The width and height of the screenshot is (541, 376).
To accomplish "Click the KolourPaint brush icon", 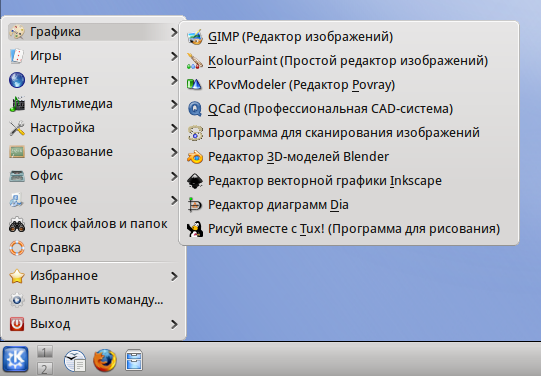I will (195, 61).
